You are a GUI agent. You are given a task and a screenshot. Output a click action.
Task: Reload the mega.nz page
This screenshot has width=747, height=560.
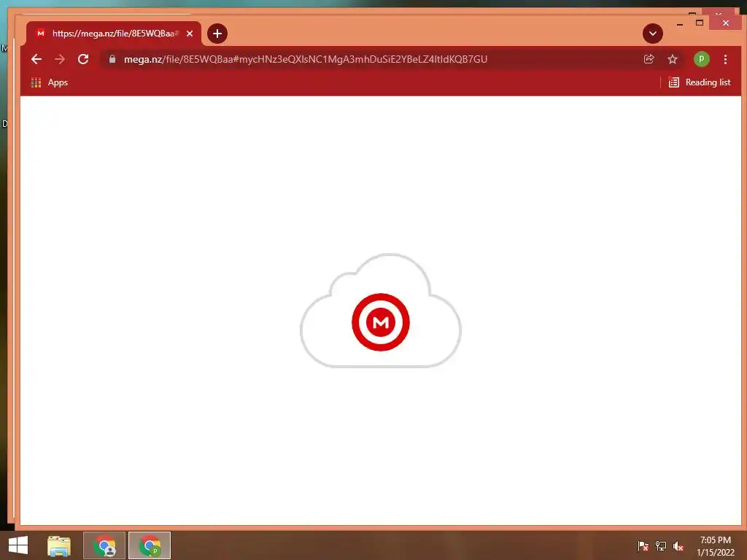[83, 59]
